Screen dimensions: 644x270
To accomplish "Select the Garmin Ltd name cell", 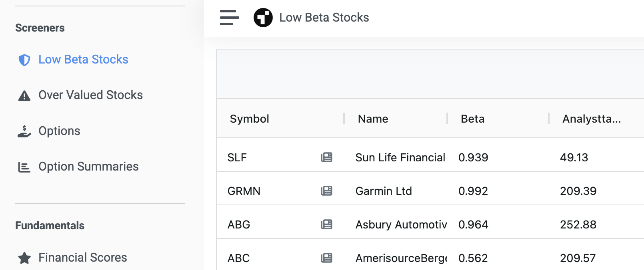I will coord(384,191).
